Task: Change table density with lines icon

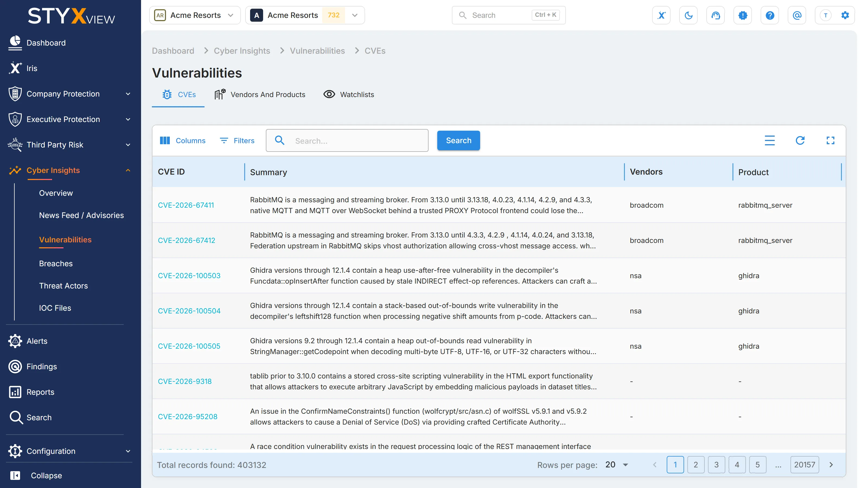Action: [x=769, y=140]
